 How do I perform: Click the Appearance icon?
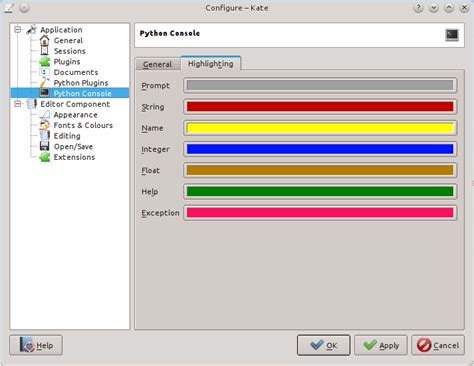pyautogui.click(x=44, y=115)
